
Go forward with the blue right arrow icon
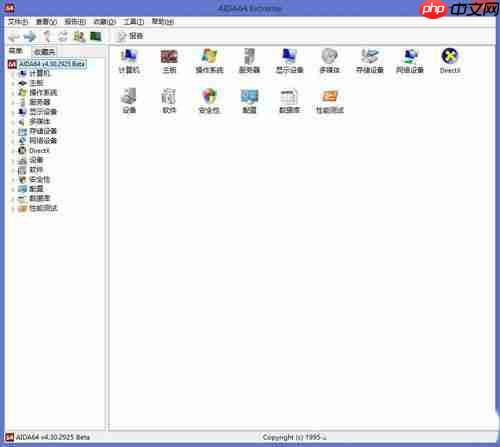pos(30,36)
